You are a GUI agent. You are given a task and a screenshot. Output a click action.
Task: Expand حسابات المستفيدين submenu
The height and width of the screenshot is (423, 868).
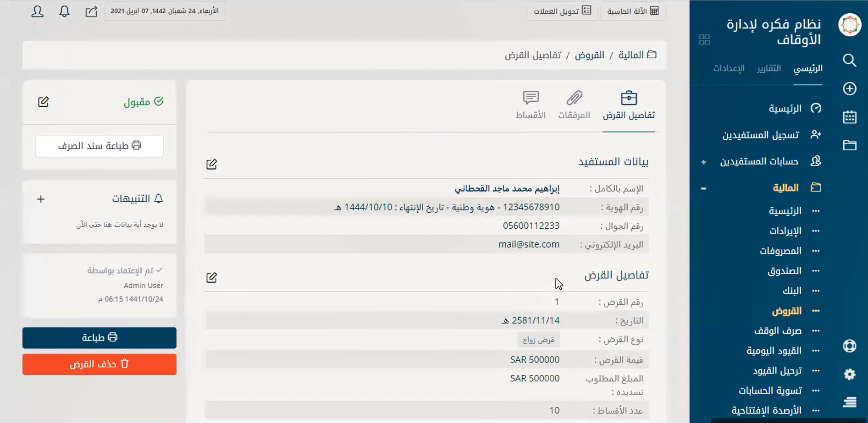[x=703, y=162]
